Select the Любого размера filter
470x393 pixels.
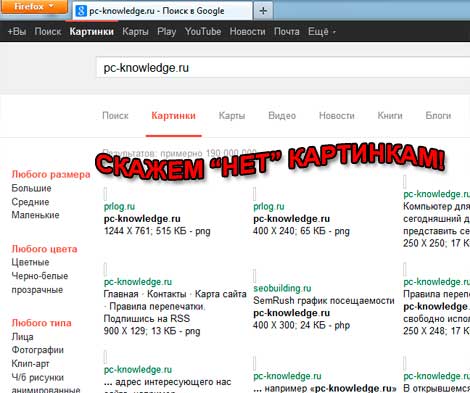(x=51, y=174)
